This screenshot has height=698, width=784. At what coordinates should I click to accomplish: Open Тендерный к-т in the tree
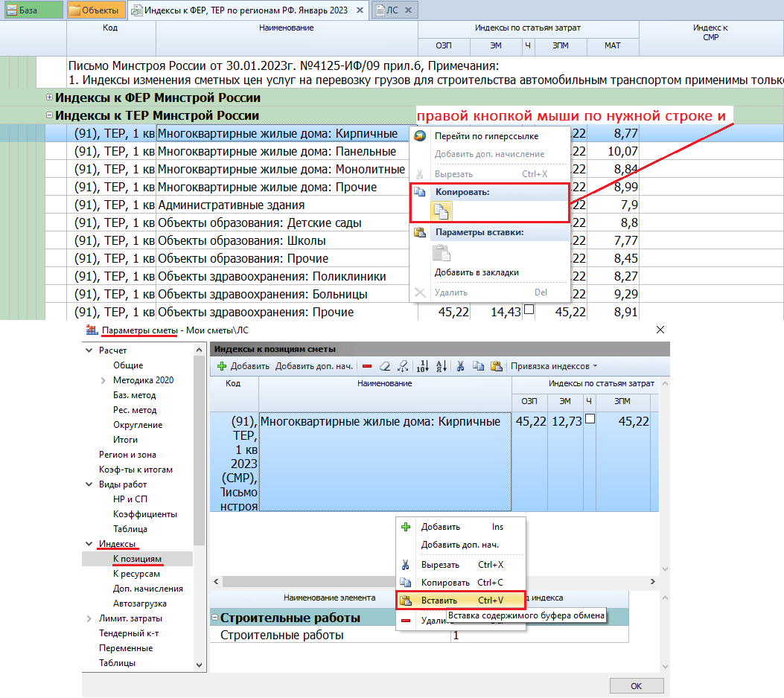click(129, 633)
